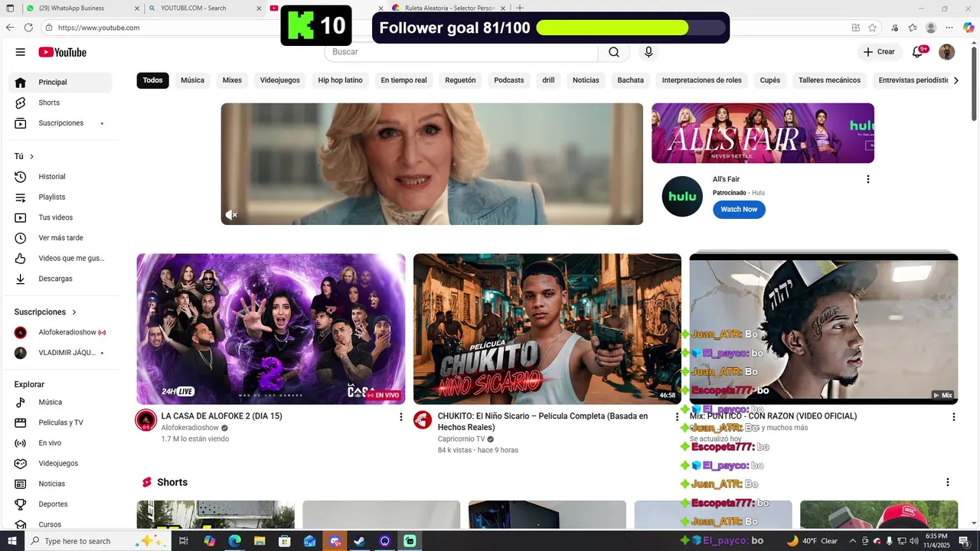The height and width of the screenshot is (551, 980).
Task: Go back with the browser back arrow
Action: (10, 28)
